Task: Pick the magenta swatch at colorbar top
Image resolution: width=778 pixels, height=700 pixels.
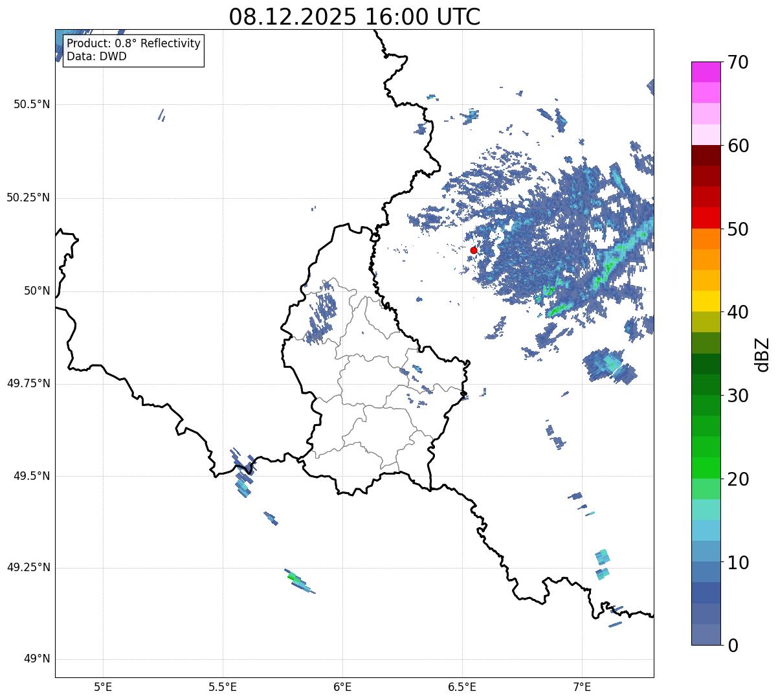Action: [705, 72]
